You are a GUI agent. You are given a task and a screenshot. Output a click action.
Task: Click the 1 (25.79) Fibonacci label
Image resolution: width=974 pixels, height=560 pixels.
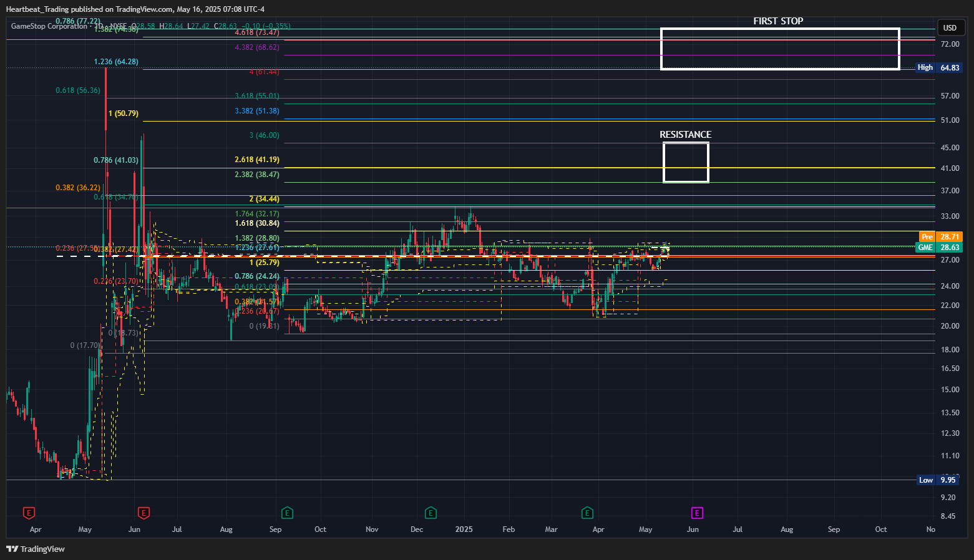coord(265,263)
